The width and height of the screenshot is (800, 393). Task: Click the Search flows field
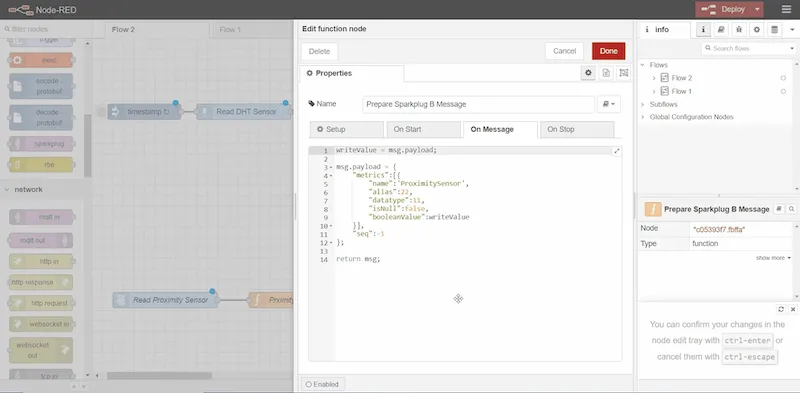(745, 48)
